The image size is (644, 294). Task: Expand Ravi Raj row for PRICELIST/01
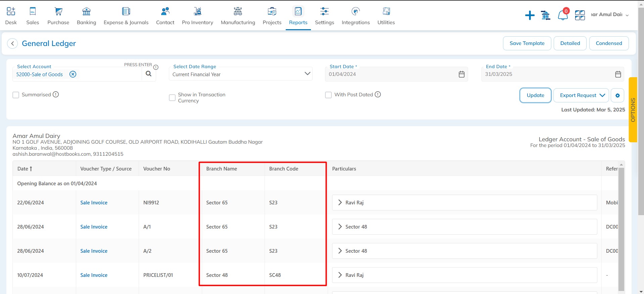pyautogui.click(x=340, y=275)
